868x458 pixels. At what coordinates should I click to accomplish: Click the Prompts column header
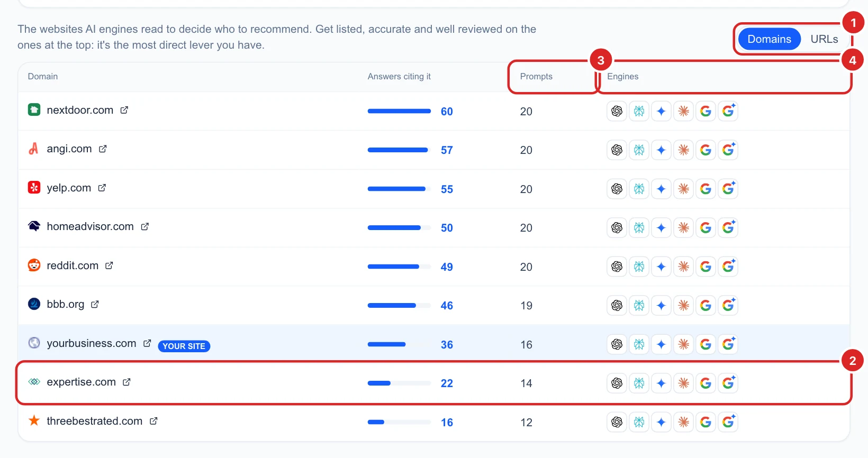click(x=536, y=76)
